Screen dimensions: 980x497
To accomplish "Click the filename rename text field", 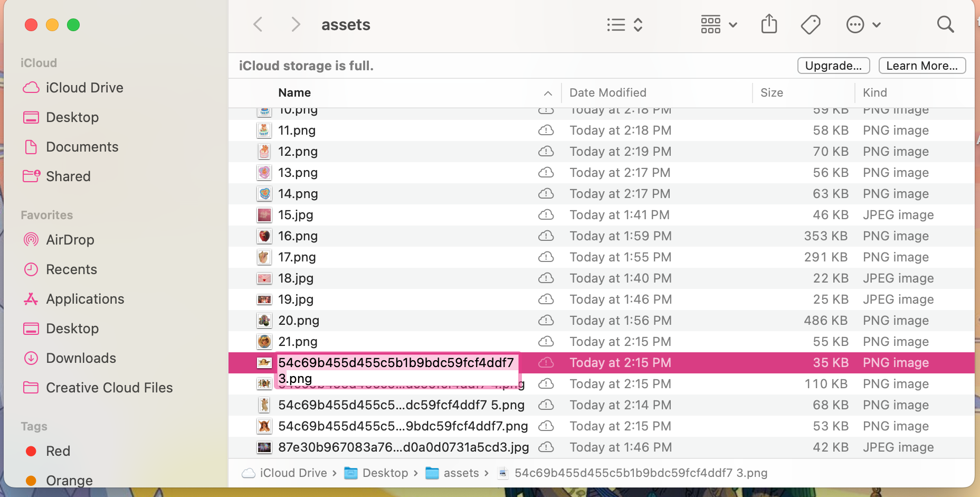I will (396, 370).
